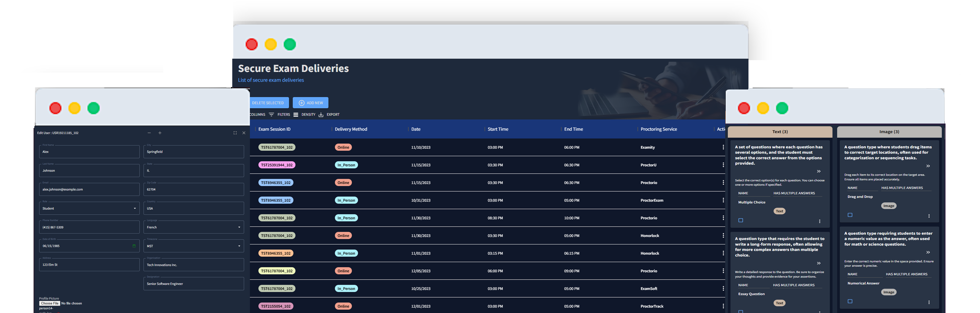This screenshot has height=313, width=980.
Task: Click the Export download icon
Action: [321, 114]
